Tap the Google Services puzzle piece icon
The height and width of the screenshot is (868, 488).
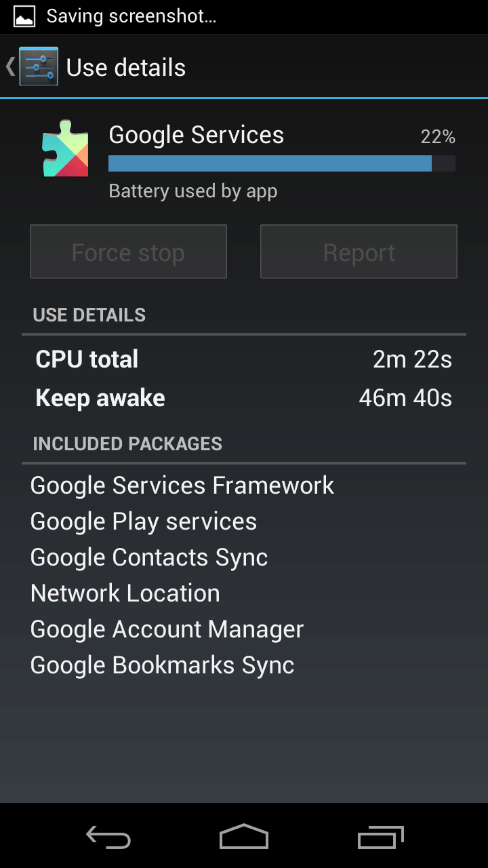click(65, 149)
